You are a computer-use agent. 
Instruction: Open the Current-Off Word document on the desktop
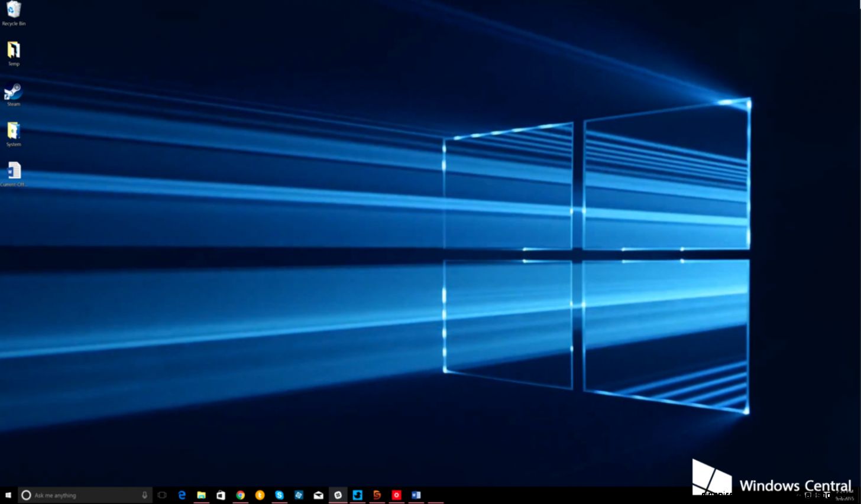click(13, 173)
